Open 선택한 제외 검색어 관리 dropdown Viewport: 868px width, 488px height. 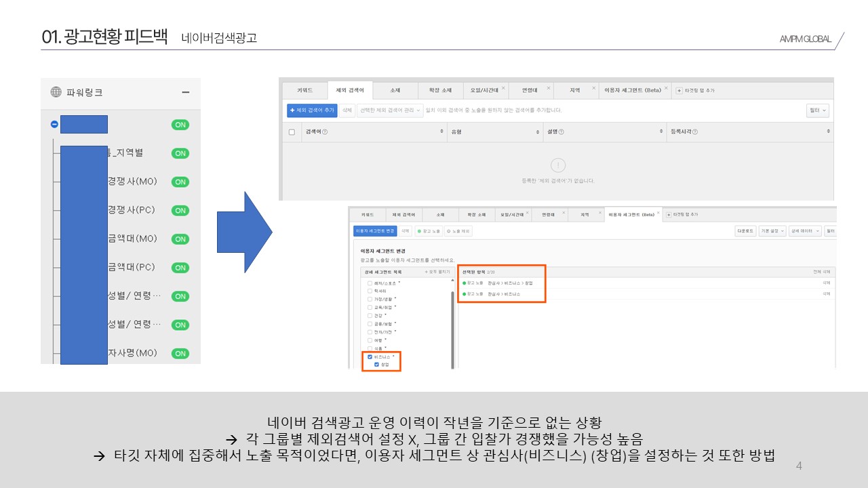tap(390, 110)
